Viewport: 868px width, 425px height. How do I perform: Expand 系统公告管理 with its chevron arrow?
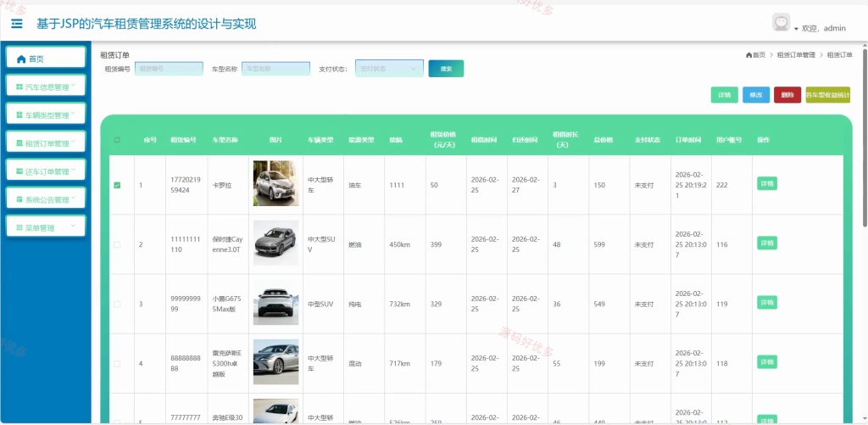[x=73, y=198]
